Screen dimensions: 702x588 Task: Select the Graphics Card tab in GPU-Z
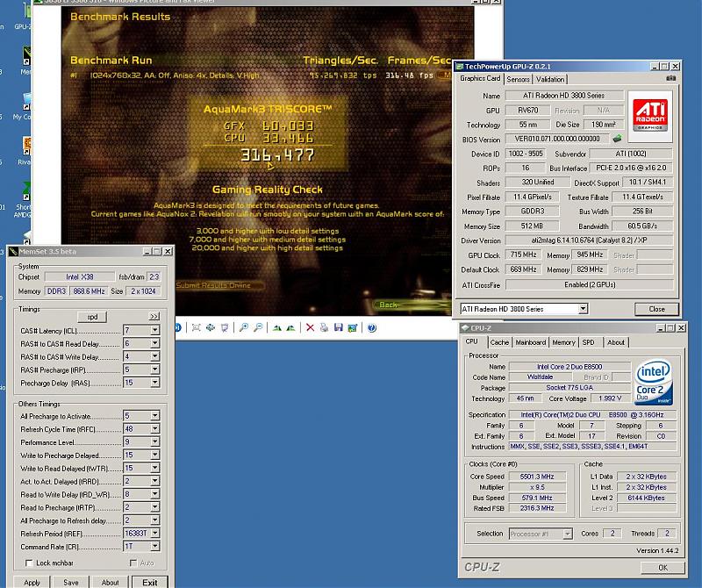coord(480,78)
